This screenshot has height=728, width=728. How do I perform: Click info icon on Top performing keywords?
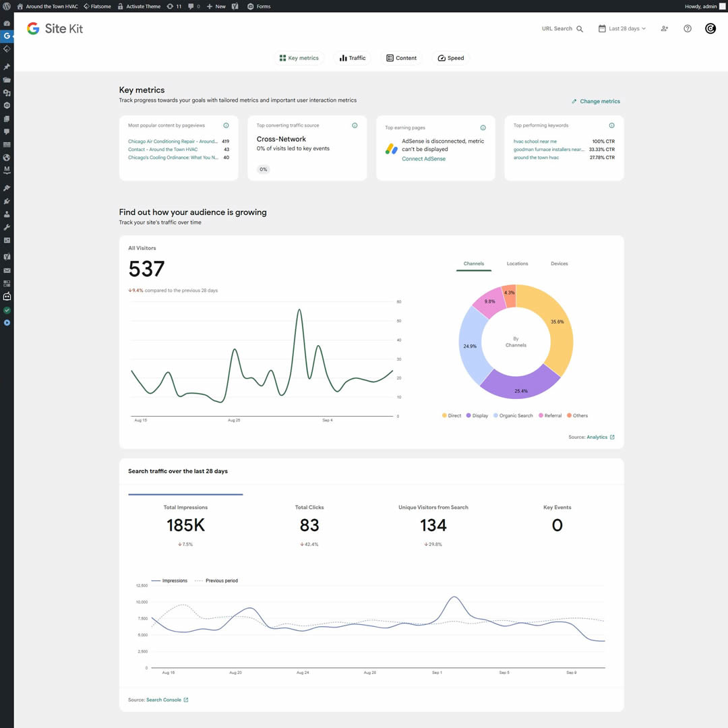(x=611, y=125)
